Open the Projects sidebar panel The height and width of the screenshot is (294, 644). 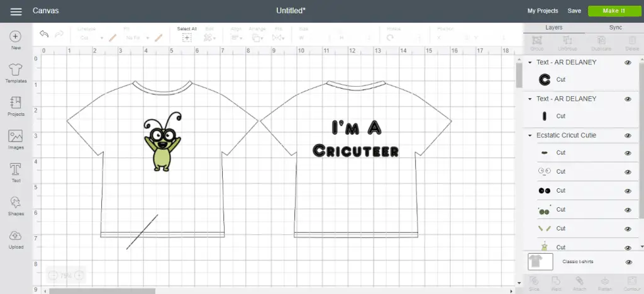[x=16, y=106]
